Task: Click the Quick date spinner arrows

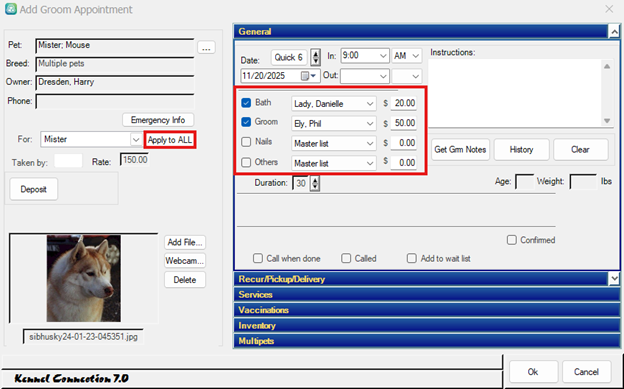Action: coord(316,57)
